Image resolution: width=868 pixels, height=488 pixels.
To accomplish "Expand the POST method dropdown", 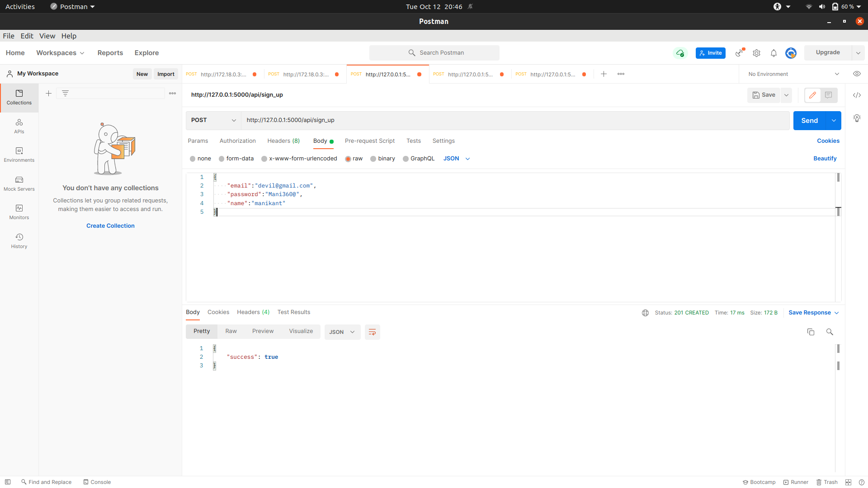I will [213, 120].
